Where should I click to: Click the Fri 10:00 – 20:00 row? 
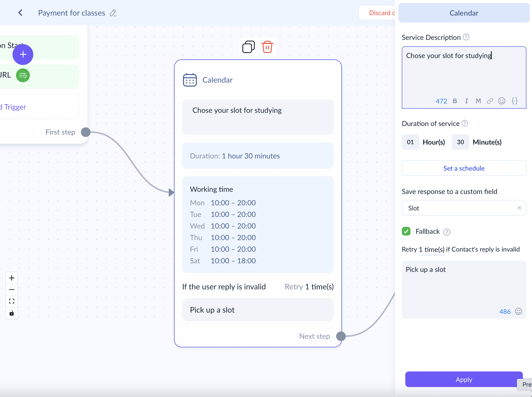tap(223, 249)
